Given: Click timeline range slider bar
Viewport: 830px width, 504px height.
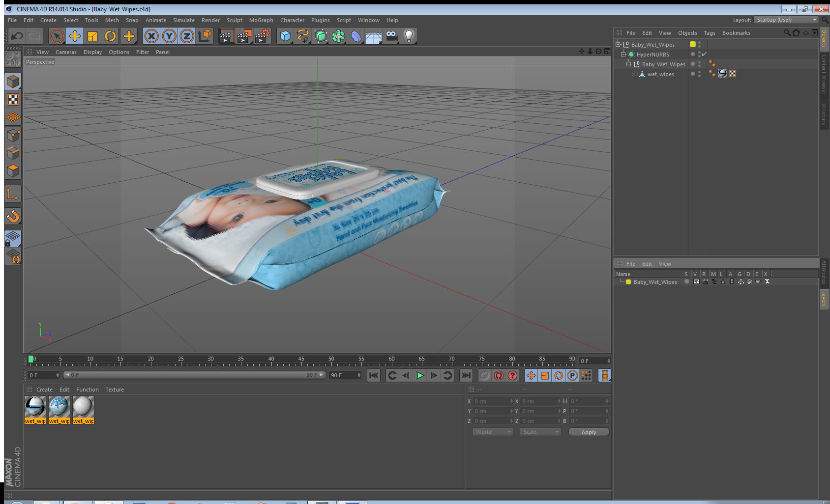Looking at the screenshot, I should 194,375.
